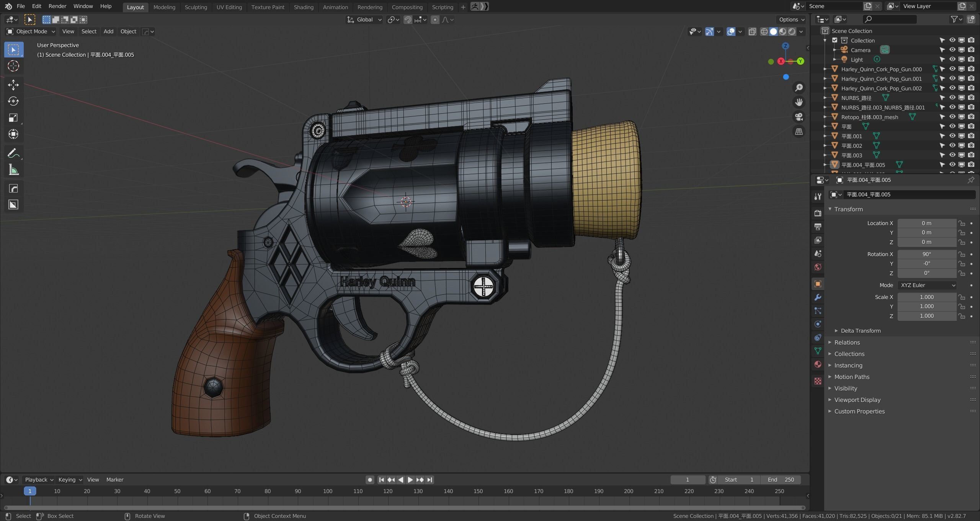Open XYZ Euler rotation mode dropdown
The height and width of the screenshot is (521, 980).
tap(927, 285)
